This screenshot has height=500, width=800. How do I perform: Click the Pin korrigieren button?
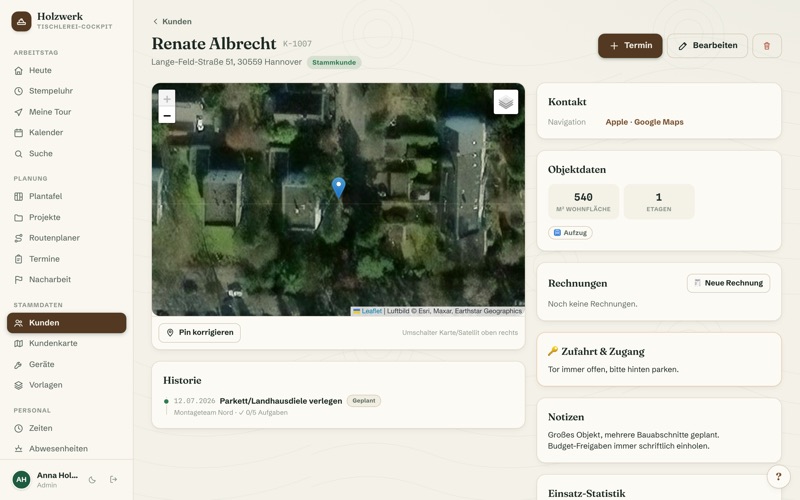click(199, 333)
